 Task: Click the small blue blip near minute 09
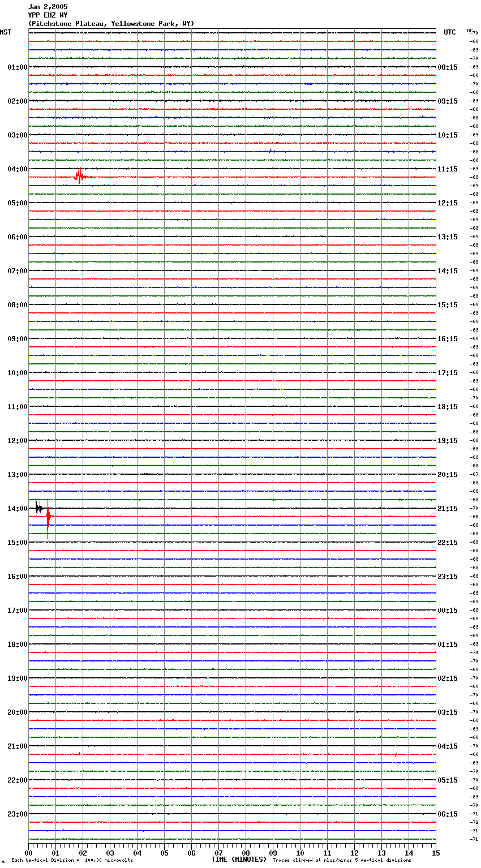[271, 151]
